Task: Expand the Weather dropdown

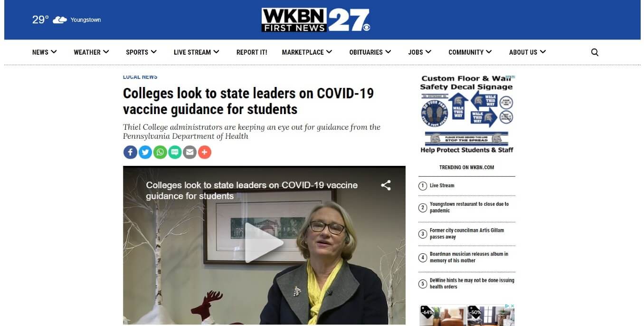Action: coord(91,52)
